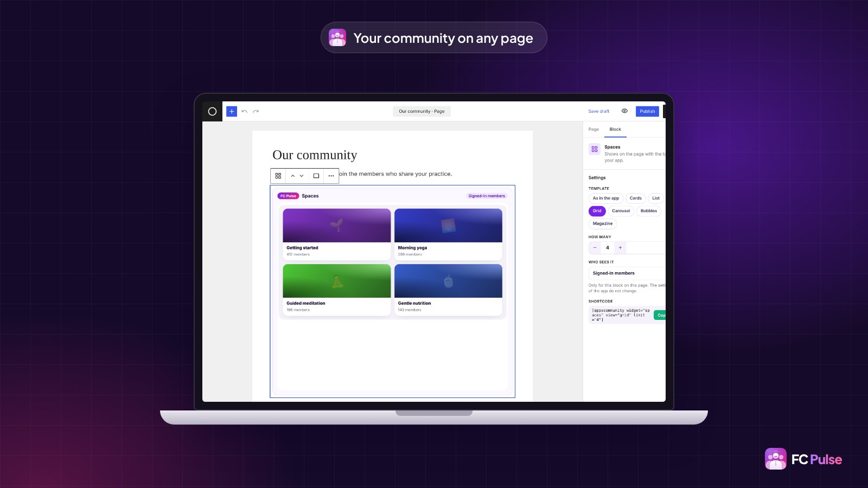Select the As in the app template

[606, 198]
